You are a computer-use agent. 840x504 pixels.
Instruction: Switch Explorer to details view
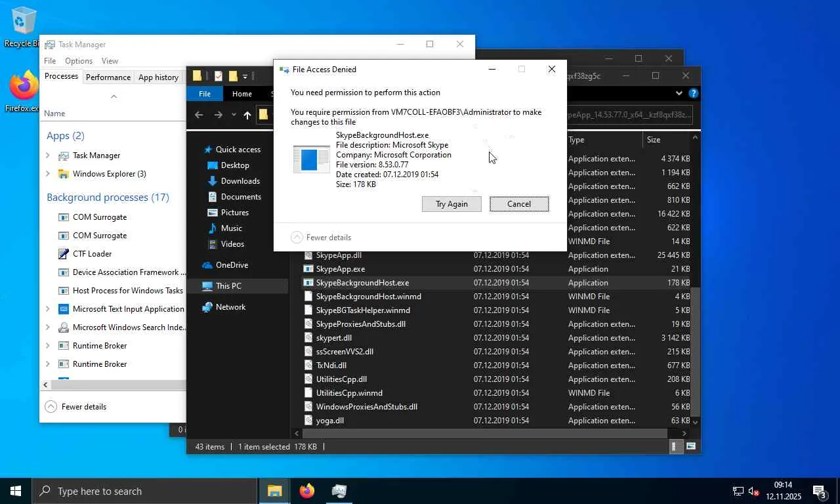[x=675, y=446]
